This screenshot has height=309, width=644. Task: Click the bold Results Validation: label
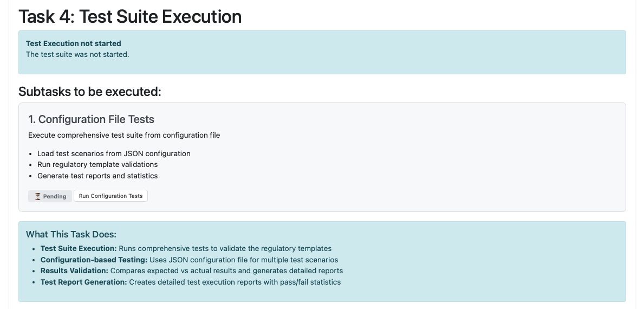[x=74, y=271]
